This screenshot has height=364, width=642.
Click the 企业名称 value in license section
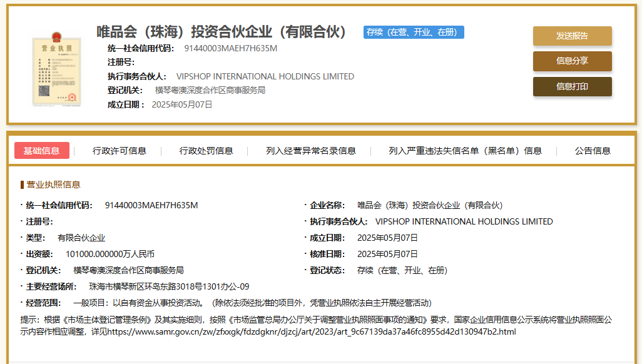click(430, 205)
